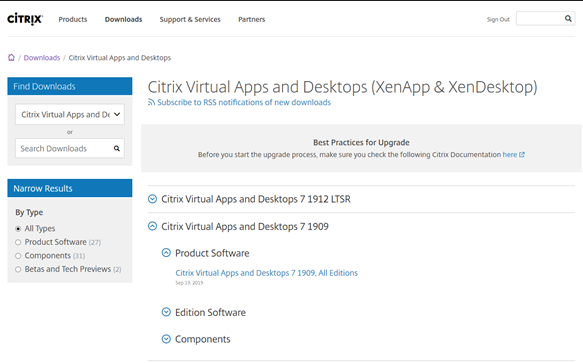Open the external link icon beside here

point(522,155)
